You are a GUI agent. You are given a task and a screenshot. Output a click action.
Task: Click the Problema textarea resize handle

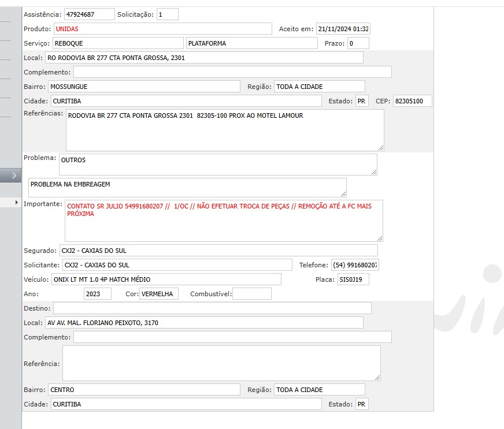(x=374, y=171)
